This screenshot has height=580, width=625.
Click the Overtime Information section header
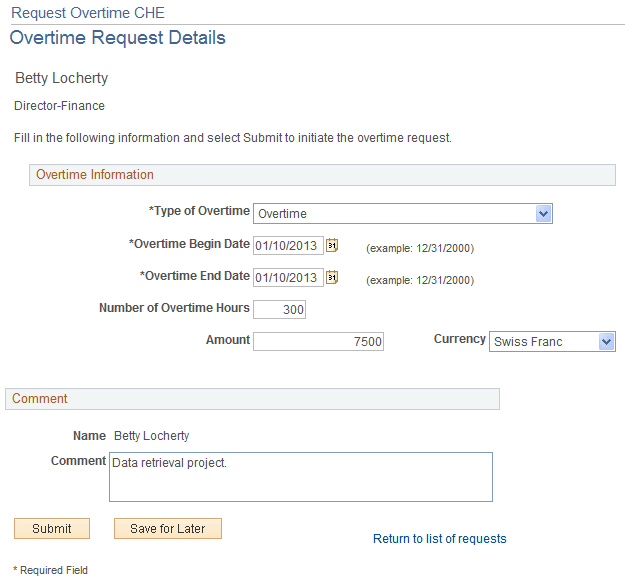(95, 175)
